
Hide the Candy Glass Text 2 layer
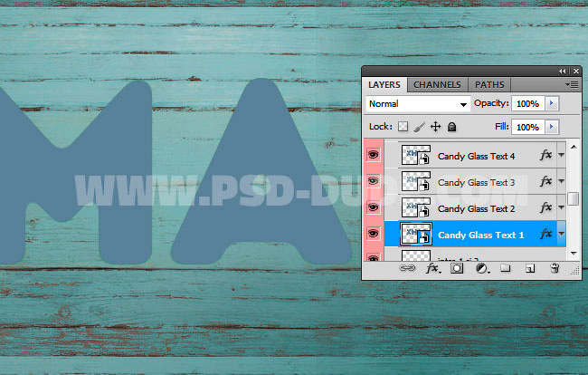pos(372,208)
